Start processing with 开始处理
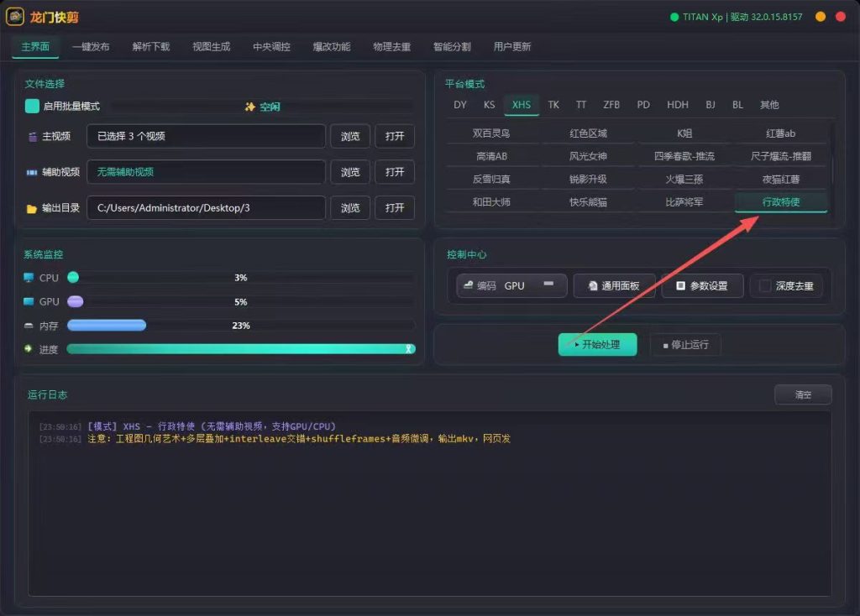 pos(597,344)
